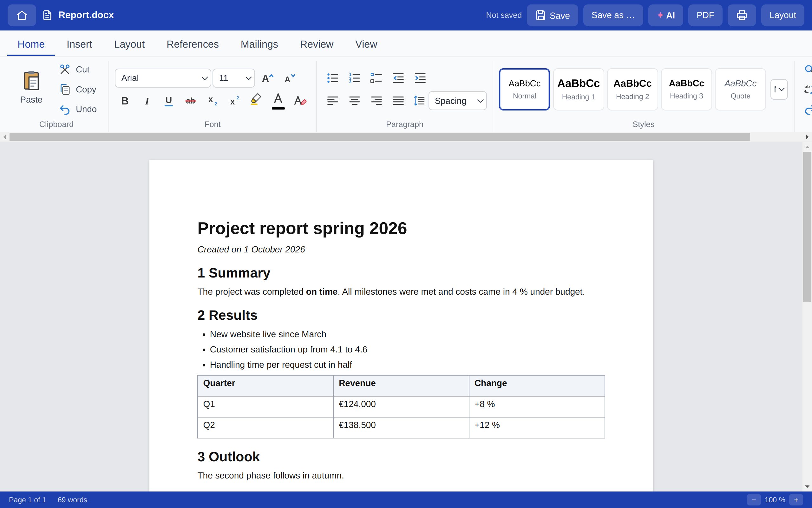Align text right
Screen dimensions: 812x508
pos(376,100)
